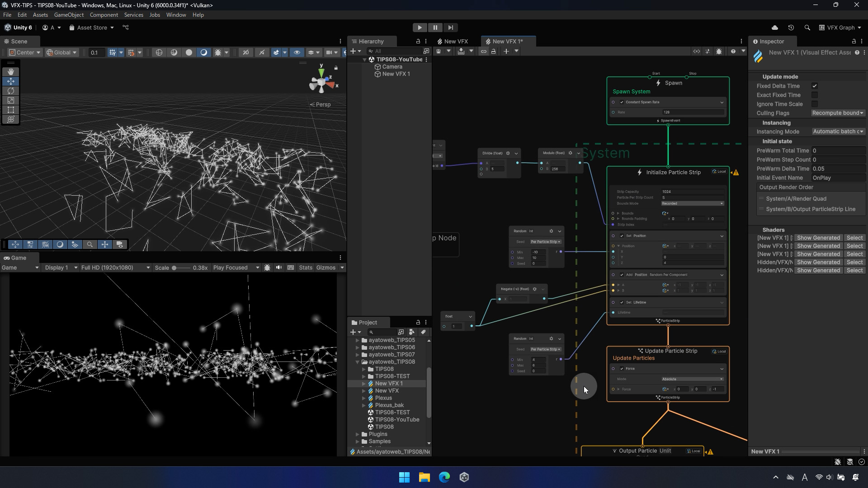This screenshot has width=868, height=488.
Task: Click the Gizmos button in Game view
Action: click(x=326, y=267)
